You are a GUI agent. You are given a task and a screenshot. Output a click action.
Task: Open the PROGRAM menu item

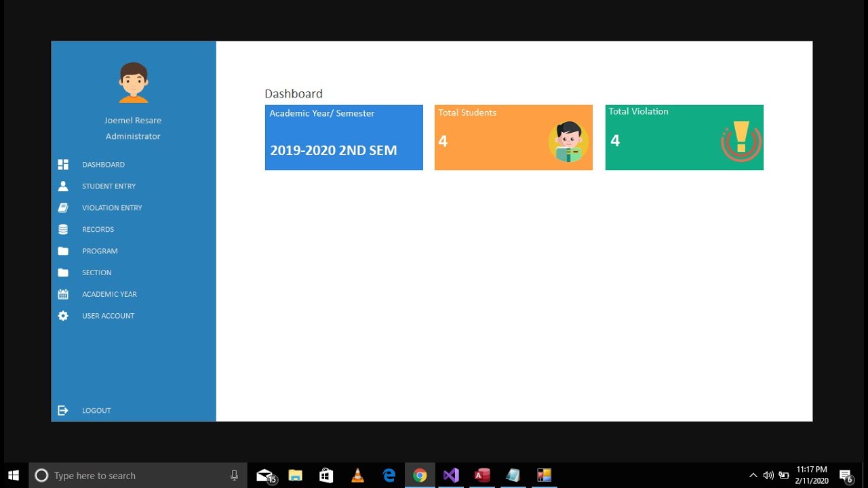100,251
